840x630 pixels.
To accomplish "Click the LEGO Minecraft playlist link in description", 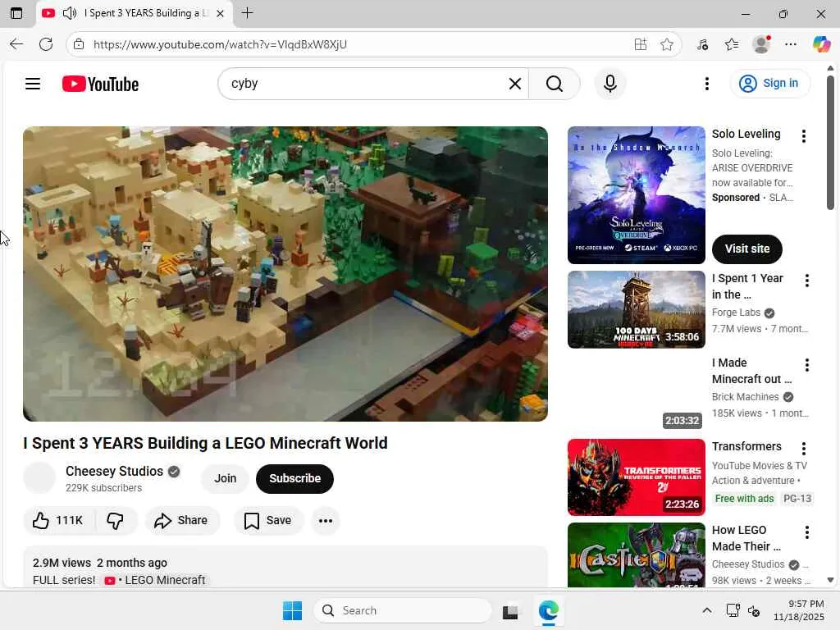I will click(x=155, y=580).
